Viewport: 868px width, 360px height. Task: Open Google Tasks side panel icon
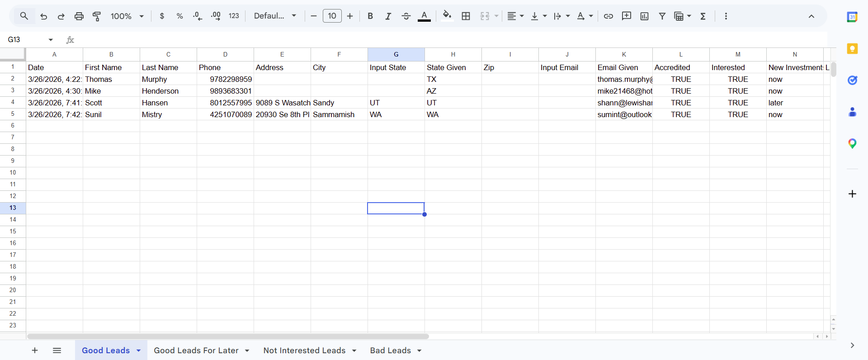coord(852,81)
